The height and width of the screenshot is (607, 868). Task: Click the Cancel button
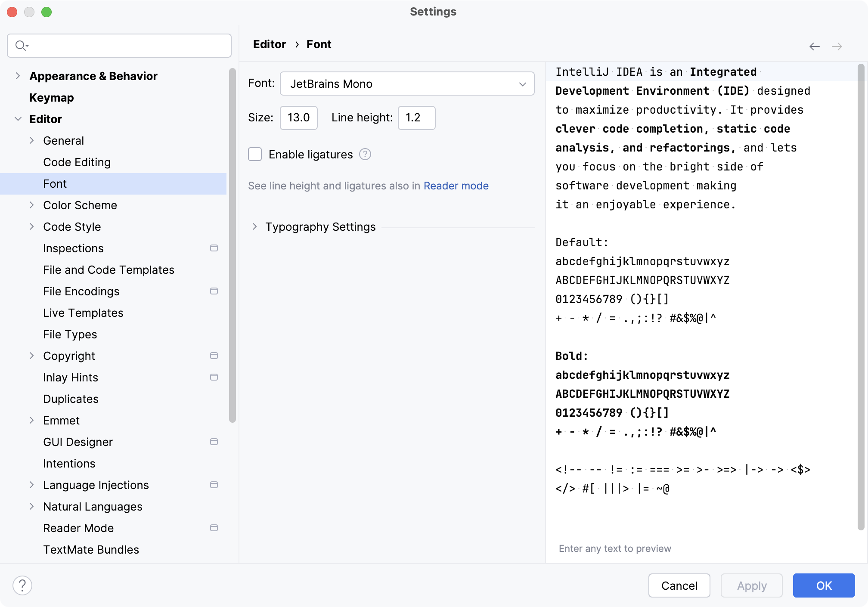pos(679,585)
